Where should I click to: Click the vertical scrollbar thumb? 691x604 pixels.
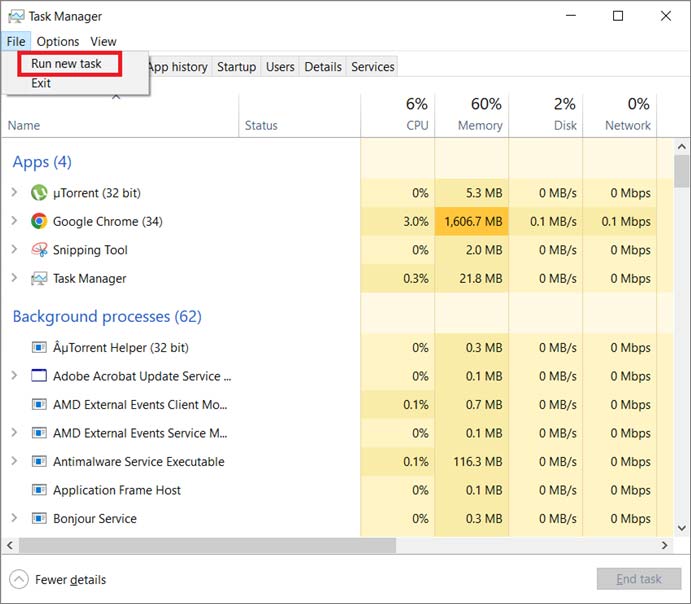point(681,171)
